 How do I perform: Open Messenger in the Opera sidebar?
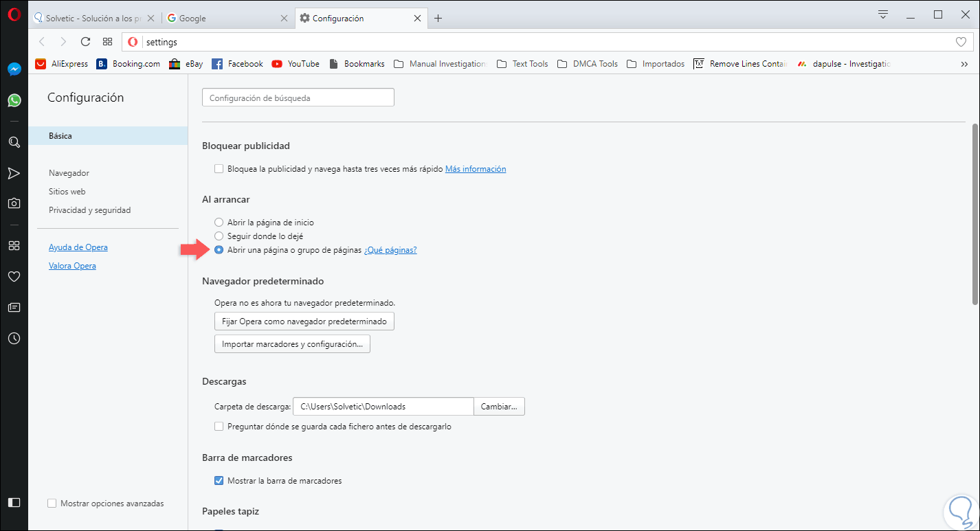(x=14, y=69)
